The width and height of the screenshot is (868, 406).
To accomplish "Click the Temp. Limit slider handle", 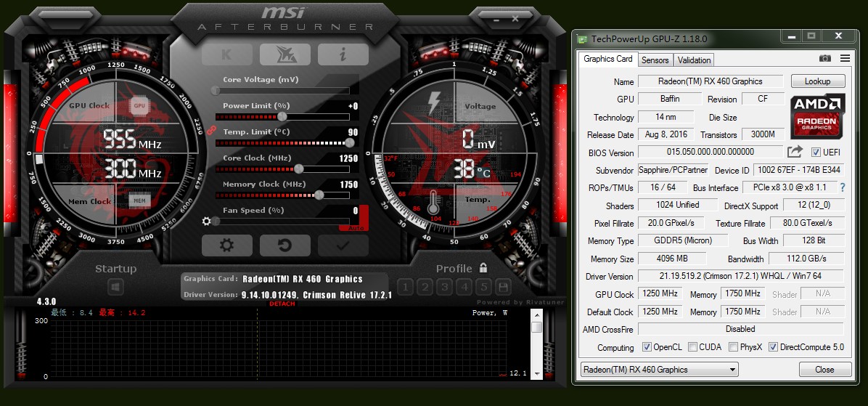I will (349, 142).
